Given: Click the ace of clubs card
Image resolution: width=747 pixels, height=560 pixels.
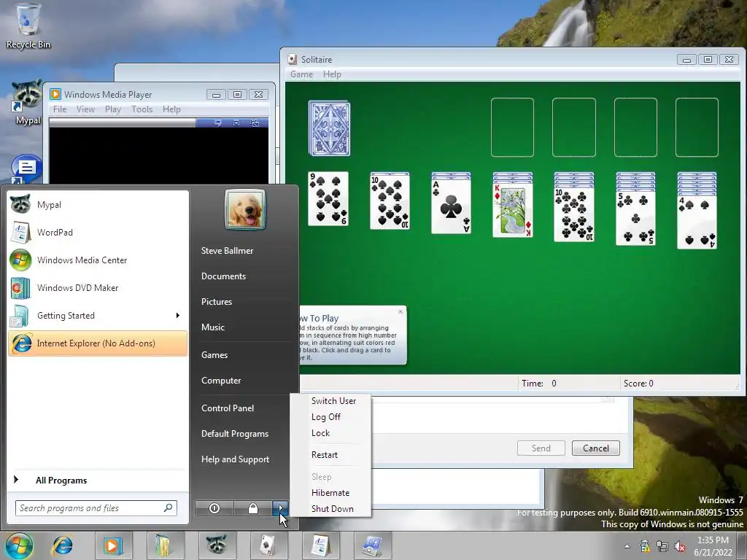Looking at the screenshot, I should coord(451,207).
